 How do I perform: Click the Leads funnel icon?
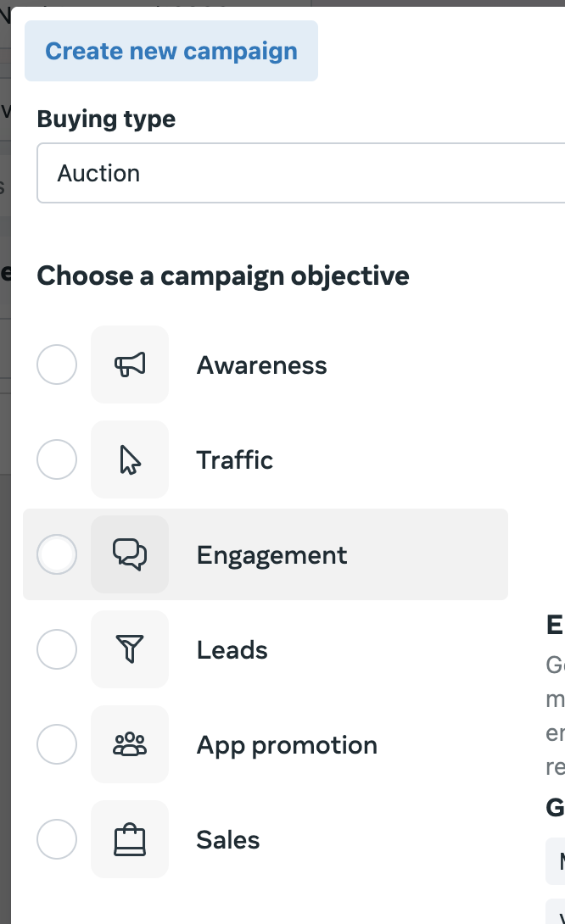pos(130,650)
